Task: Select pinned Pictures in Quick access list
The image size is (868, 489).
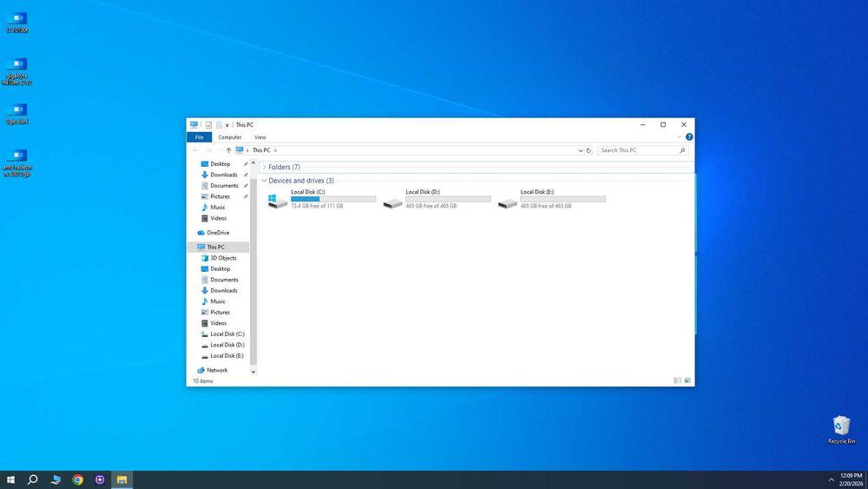Action: [x=220, y=196]
